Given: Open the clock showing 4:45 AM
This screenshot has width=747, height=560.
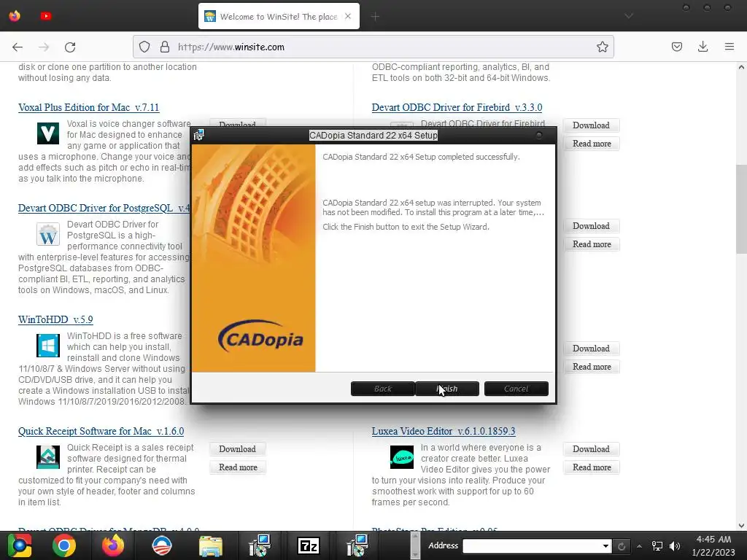Looking at the screenshot, I should 713,545.
